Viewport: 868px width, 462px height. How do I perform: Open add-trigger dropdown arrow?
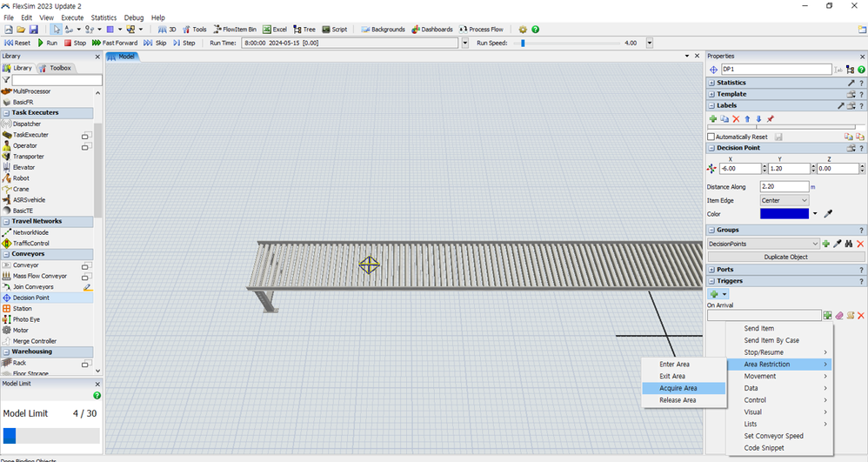pyautogui.click(x=724, y=294)
